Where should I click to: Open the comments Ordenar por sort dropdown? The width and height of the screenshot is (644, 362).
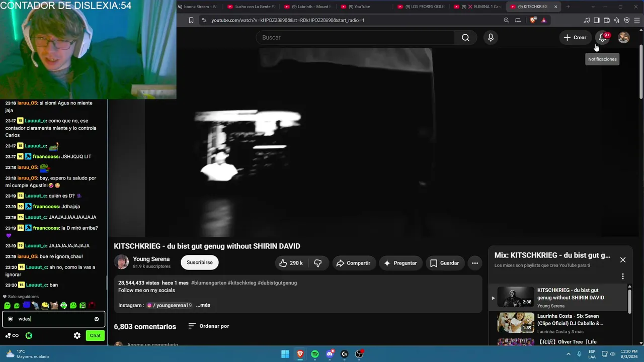coord(209,326)
